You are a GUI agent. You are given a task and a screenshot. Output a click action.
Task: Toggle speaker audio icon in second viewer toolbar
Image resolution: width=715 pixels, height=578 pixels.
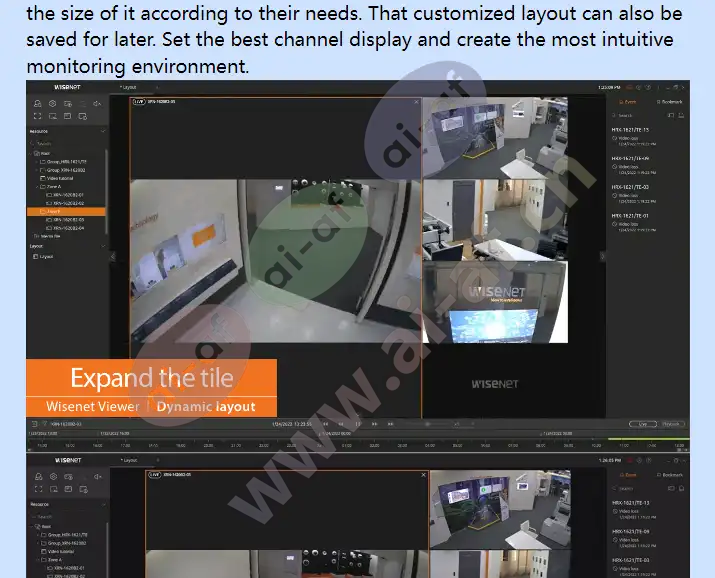coord(98,476)
